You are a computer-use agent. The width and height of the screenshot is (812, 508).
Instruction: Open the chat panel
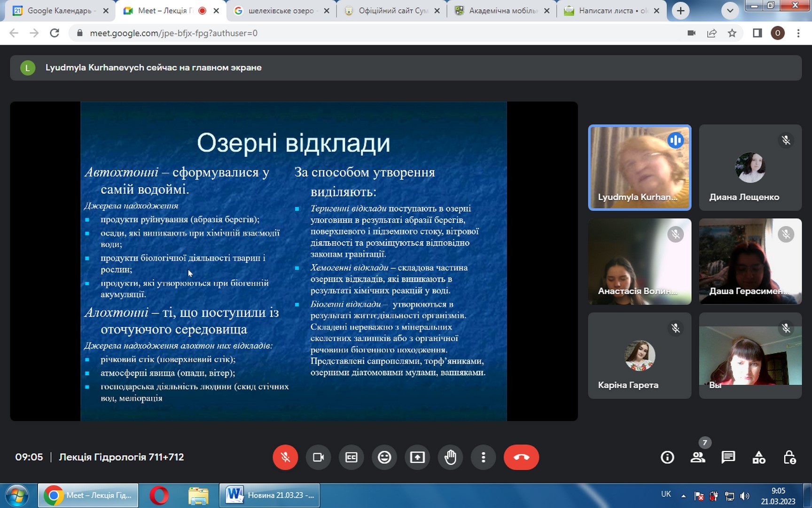[728, 457]
